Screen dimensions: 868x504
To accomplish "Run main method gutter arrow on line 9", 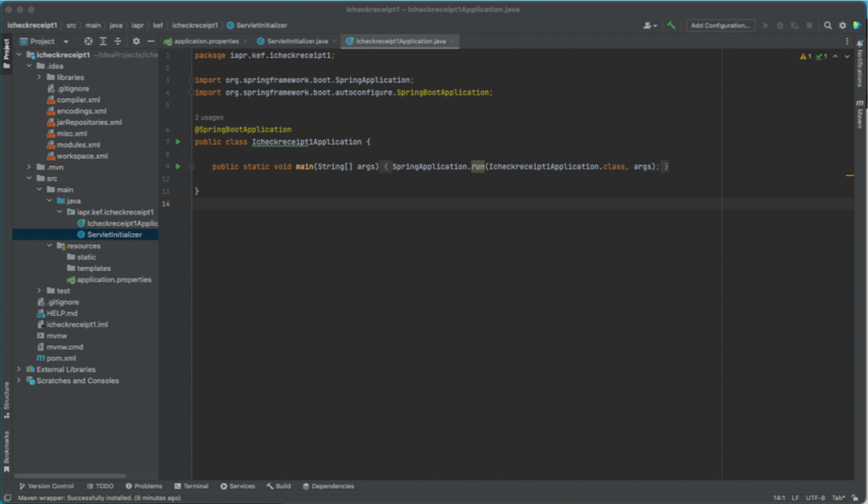I will pyautogui.click(x=178, y=166).
